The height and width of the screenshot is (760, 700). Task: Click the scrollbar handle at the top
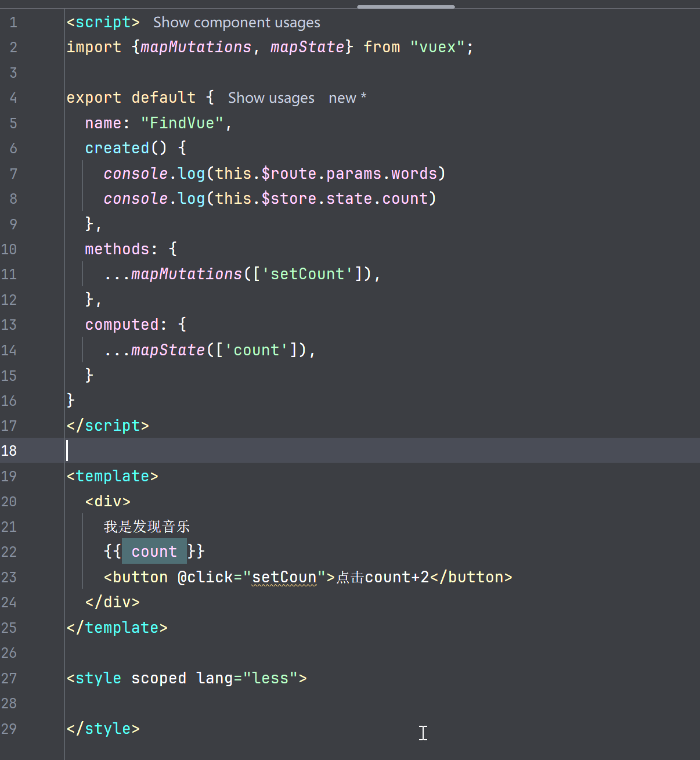[406, 6]
